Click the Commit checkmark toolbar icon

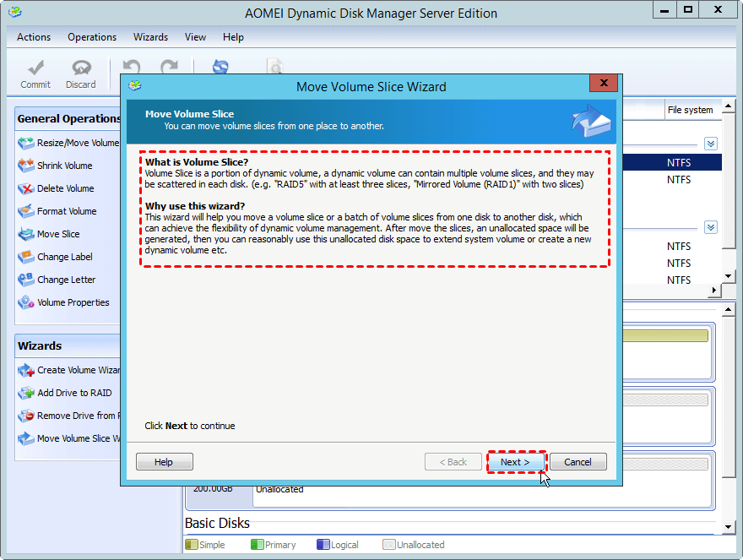[35, 68]
